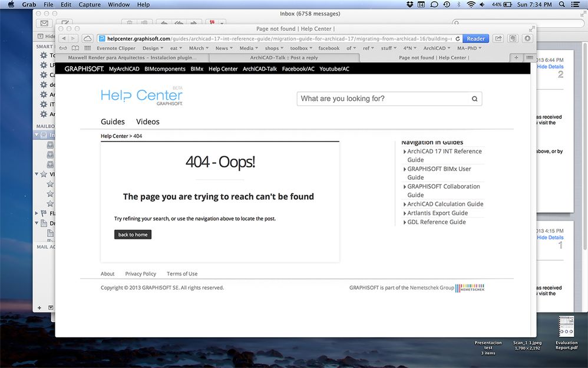This screenshot has width=588, height=368.
Task: Open BIMcomponents link in black bar
Action: click(165, 69)
